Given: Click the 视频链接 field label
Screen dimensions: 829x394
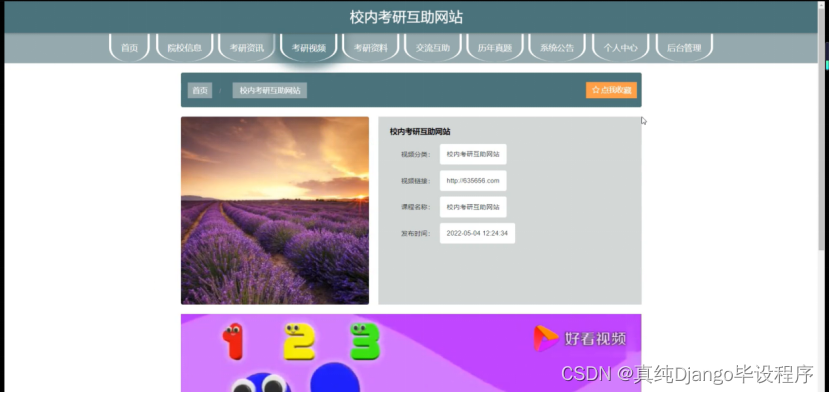Looking at the screenshot, I should [416, 181].
